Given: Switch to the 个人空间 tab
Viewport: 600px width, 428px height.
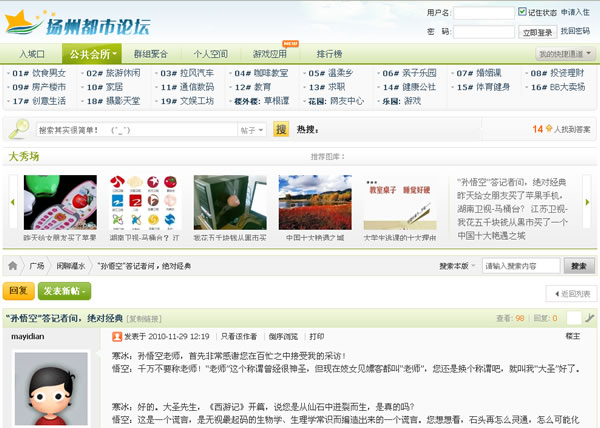Looking at the screenshot, I should [210, 54].
